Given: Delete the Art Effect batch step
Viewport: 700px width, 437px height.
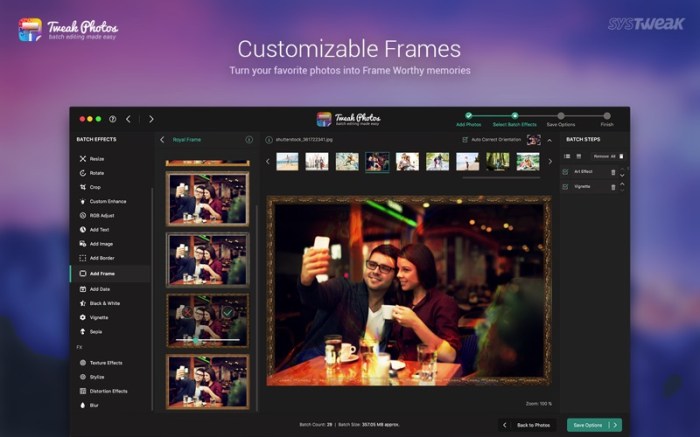Looking at the screenshot, I should coord(613,172).
